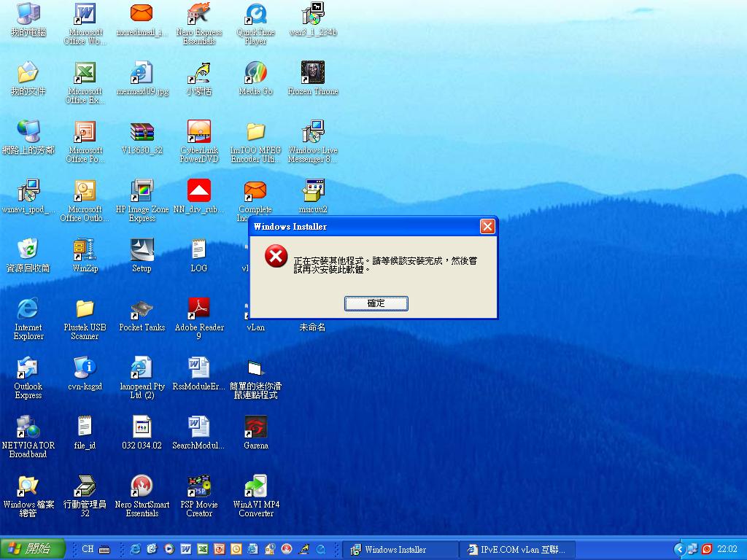Select the Internet Explorer desktop icon
The height and width of the screenshot is (560, 747).
click(28, 319)
